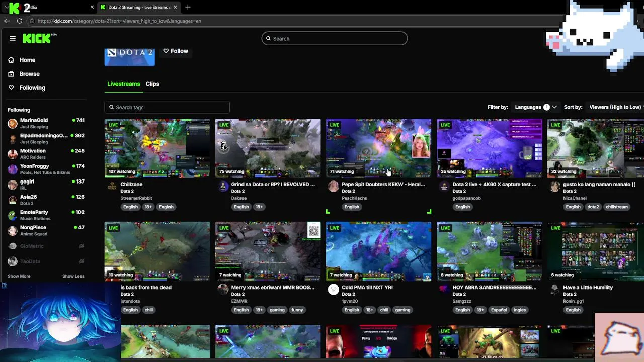Click PeachKachu's streamer avatar icon
This screenshot has width=644, height=362.
(333, 187)
